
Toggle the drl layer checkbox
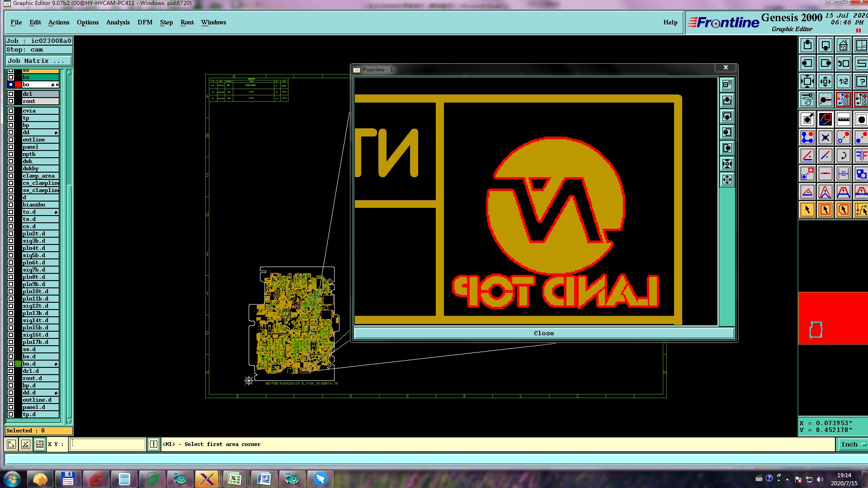(x=11, y=94)
